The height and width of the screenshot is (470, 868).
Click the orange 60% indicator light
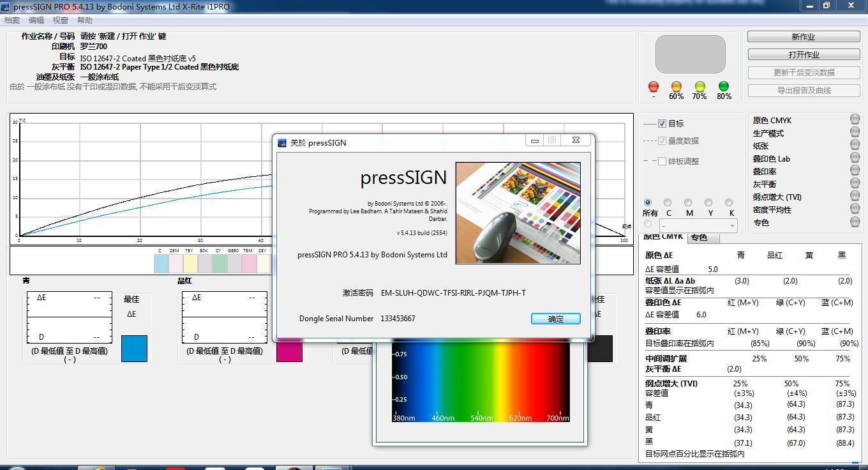pos(677,86)
